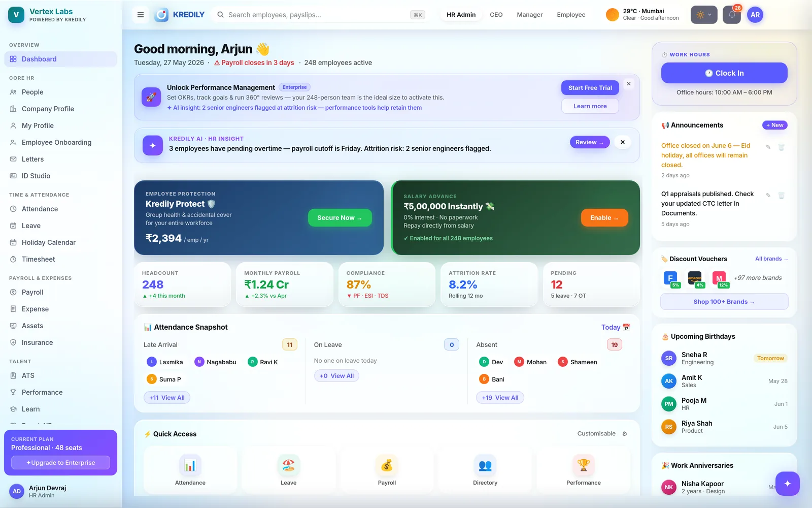Click Start Free Trial button
The width and height of the screenshot is (812, 508).
tap(590, 87)
